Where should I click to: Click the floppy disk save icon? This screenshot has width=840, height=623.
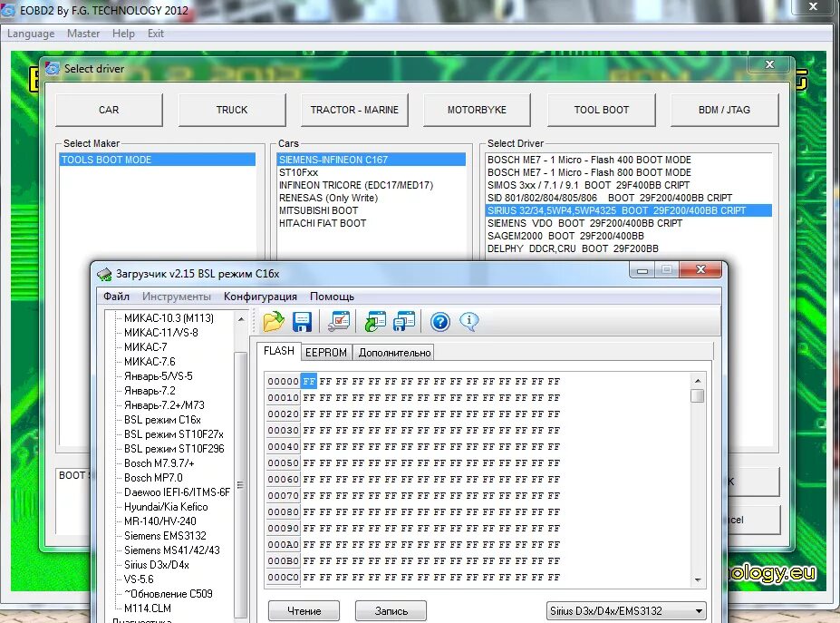point(302,322)
